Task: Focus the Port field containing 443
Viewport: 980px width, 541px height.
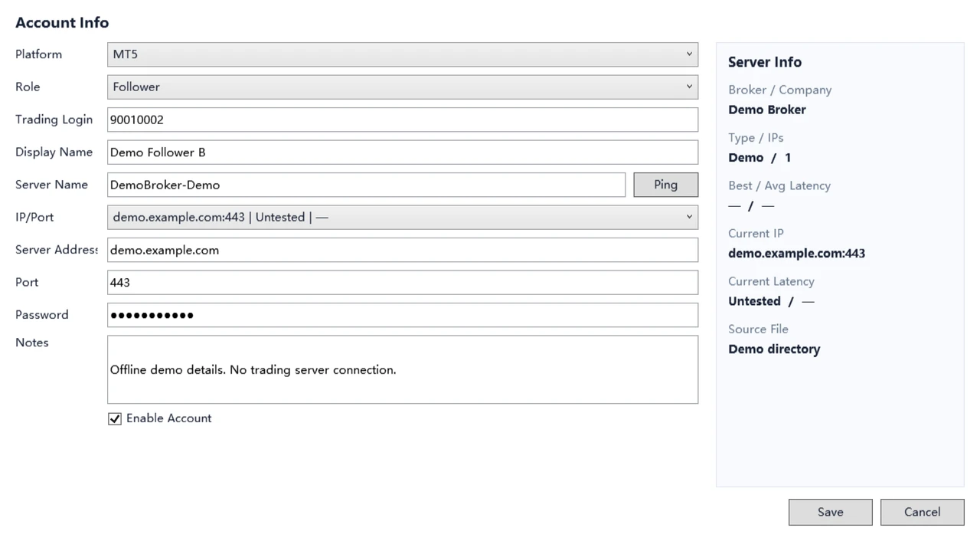Action: (403, 282)
